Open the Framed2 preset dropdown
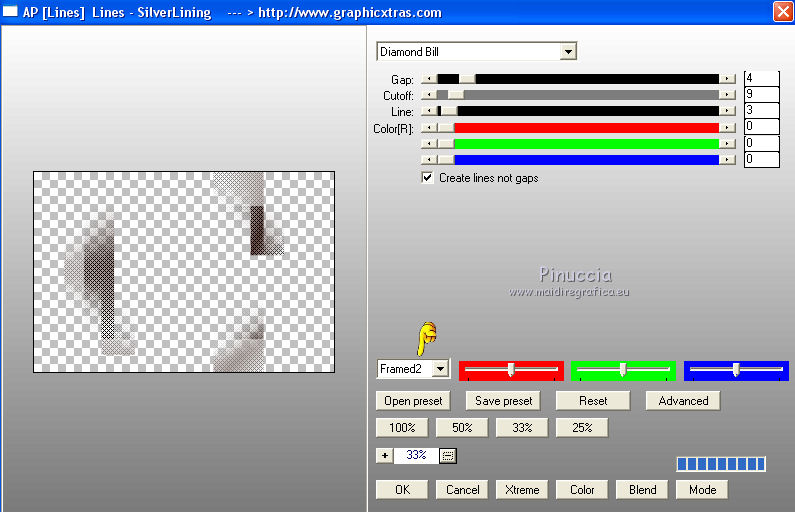 coord(441,369)
